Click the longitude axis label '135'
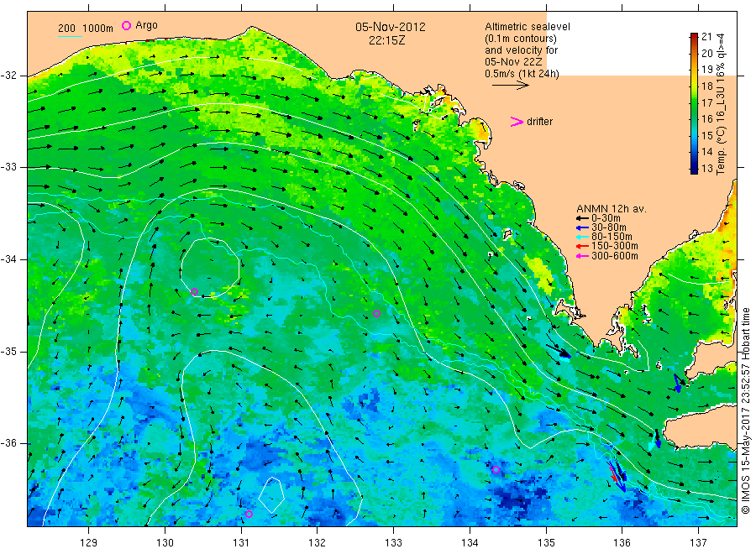 click(x=546, y=543)
